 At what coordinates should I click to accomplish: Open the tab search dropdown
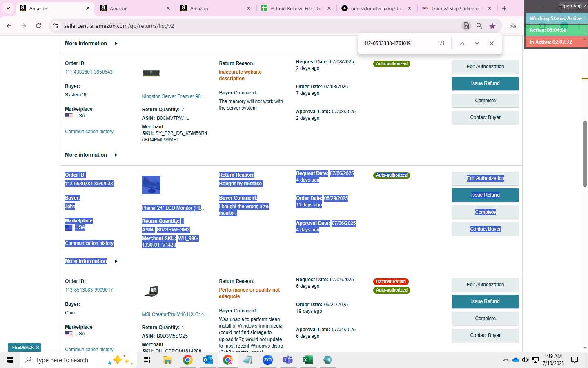click(8, 8)
